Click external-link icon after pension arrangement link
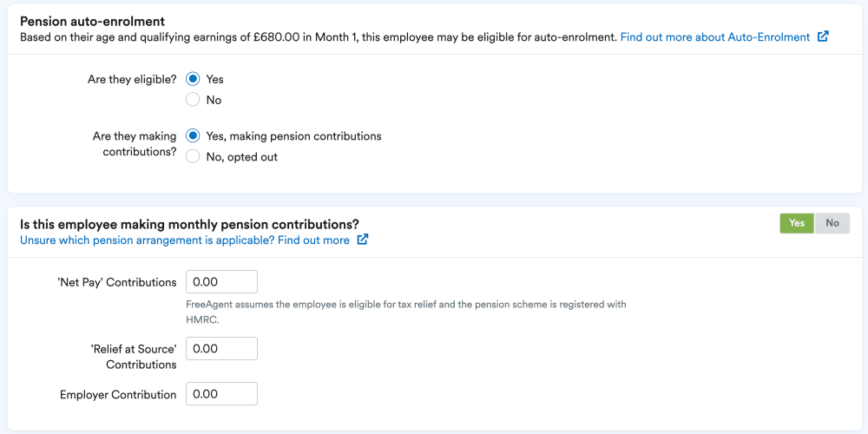 pos(363,240)
